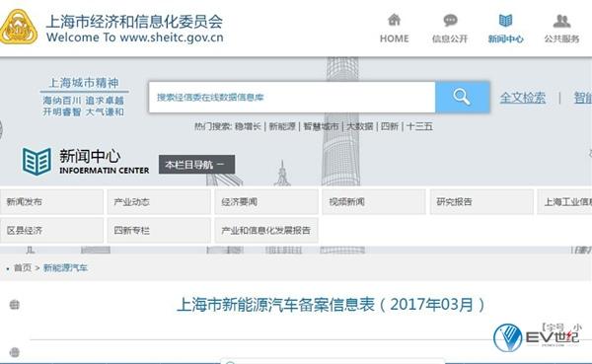Click hot search term 稳增长
Screen dimensions: 592x364
pos(248,126)
